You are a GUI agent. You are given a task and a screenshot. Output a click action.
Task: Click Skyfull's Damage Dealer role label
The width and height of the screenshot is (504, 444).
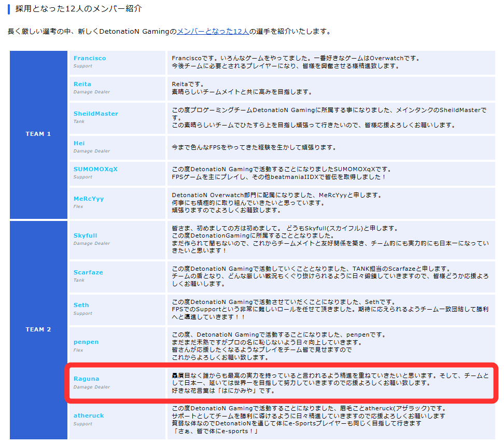pyautogui.click(x=92, y=243)
